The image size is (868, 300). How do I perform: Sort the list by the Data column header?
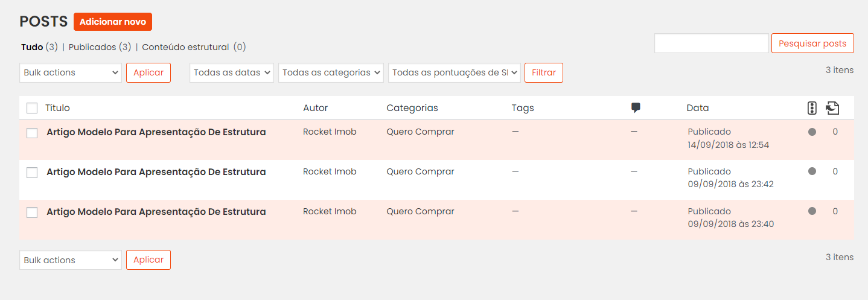pyautogui.click(x=698, y=108)
